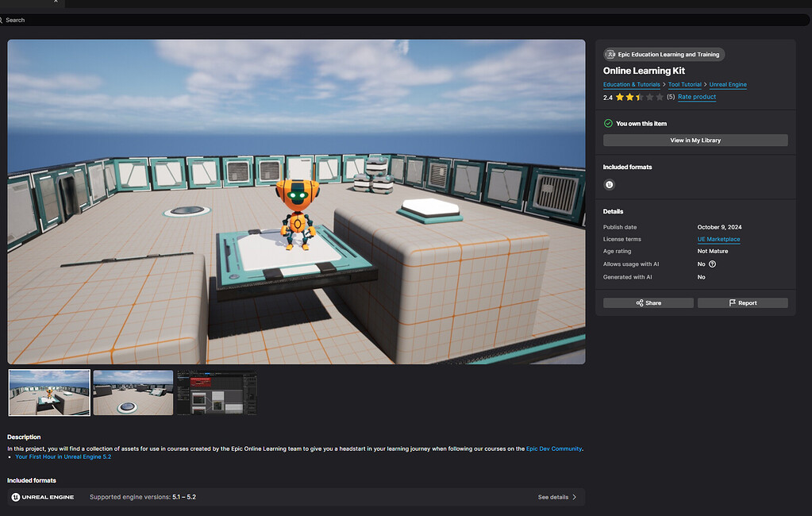Click the seller avatar icon for Epic Education
The width and height of the screenshot is (812, 516).
(x=610, y=55)
